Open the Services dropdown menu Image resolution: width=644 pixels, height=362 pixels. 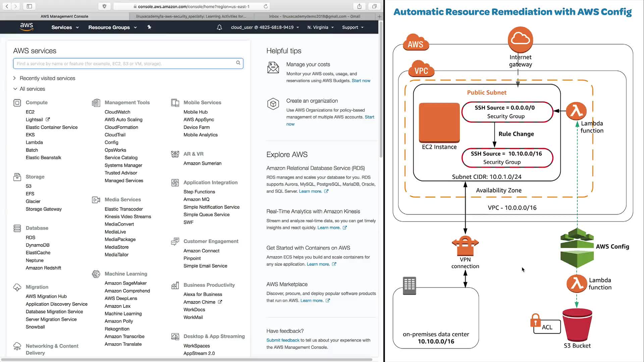click(x=65, y=27)
